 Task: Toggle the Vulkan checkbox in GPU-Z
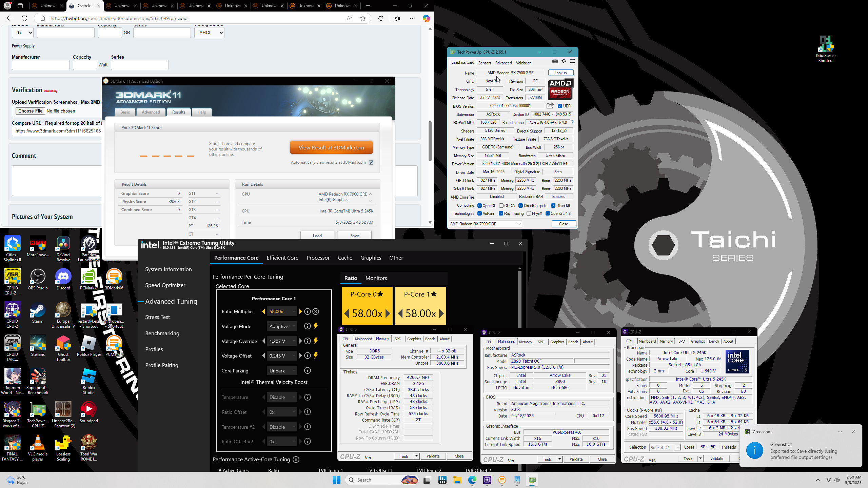[479, 213]
